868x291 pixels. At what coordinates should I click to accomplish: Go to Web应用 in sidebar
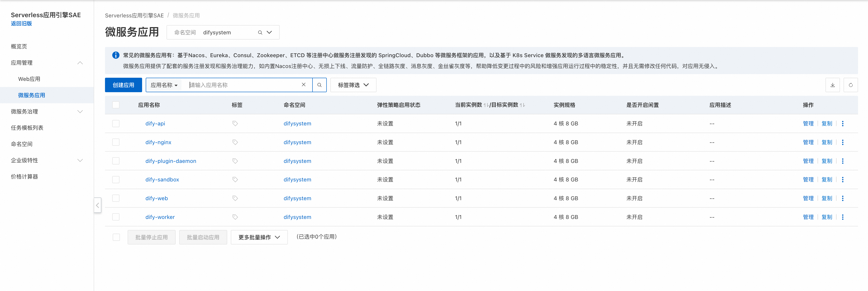click(x=29, y=79)
